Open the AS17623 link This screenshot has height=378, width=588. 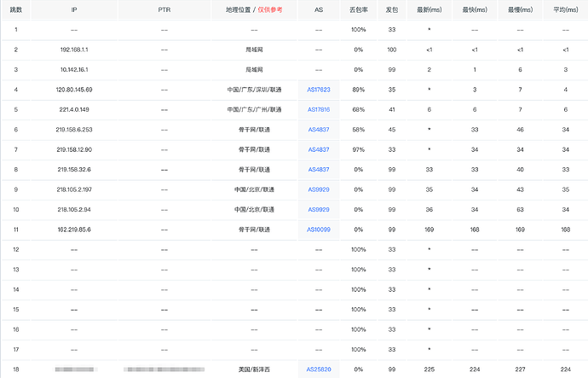point(319,90)
